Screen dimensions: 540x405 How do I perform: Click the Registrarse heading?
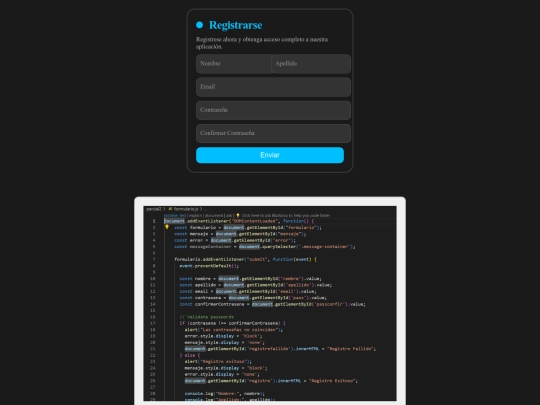click(x=236, y=25)
